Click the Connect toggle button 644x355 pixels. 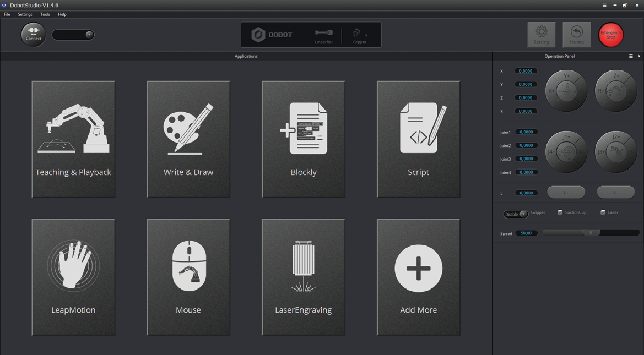33,34
